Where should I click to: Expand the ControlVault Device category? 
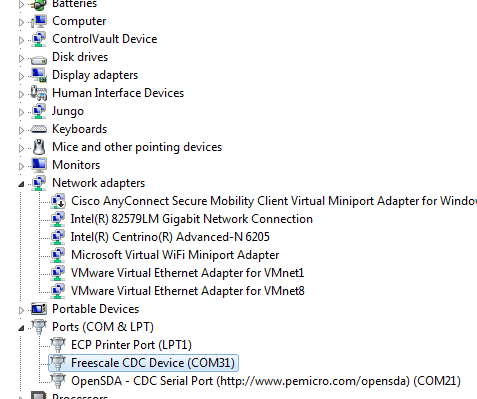21,40
